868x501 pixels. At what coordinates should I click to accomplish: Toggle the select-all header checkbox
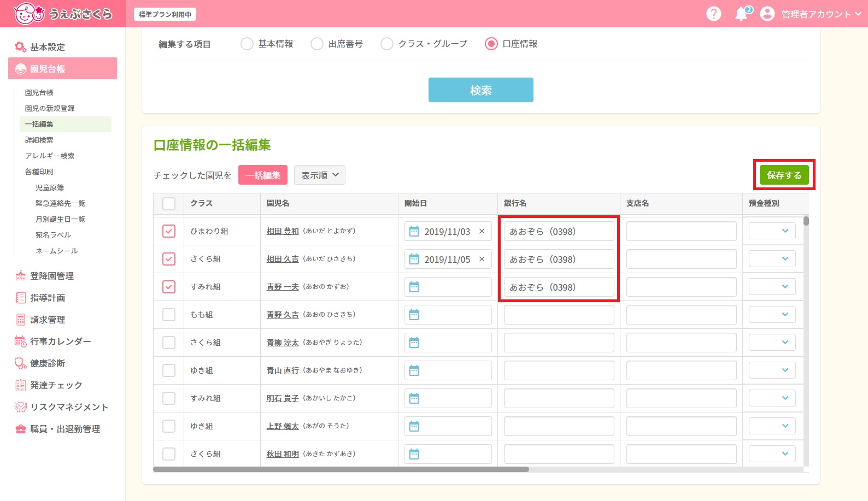point(169,203)
